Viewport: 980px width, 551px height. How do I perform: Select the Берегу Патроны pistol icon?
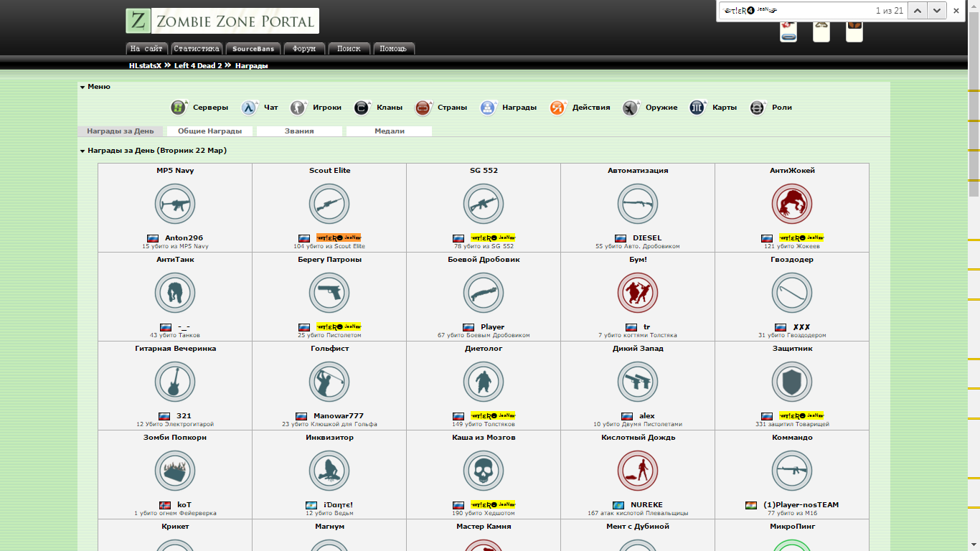[x=329, y=293]
